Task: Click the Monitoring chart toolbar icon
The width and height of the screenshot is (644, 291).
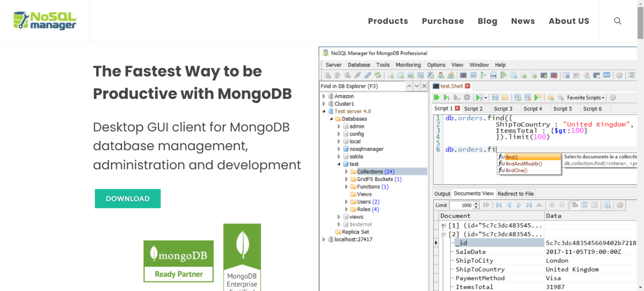Action: [576, 75]
